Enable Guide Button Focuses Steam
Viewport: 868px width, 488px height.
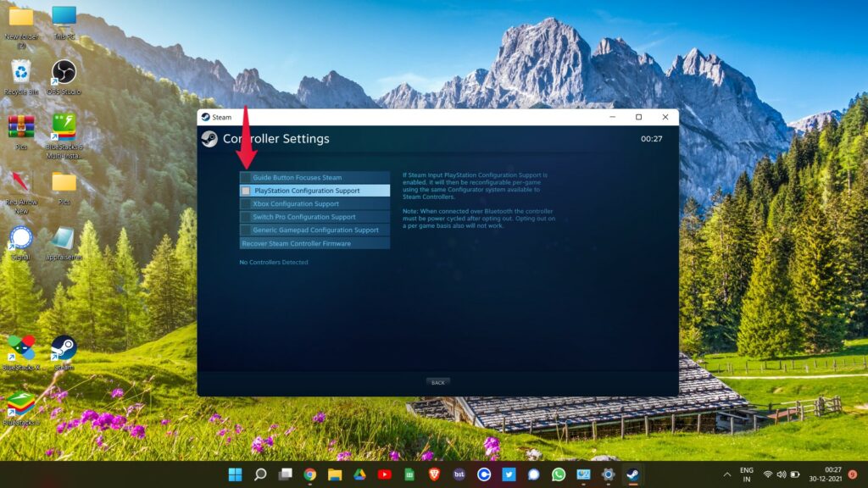pos(314,177)
